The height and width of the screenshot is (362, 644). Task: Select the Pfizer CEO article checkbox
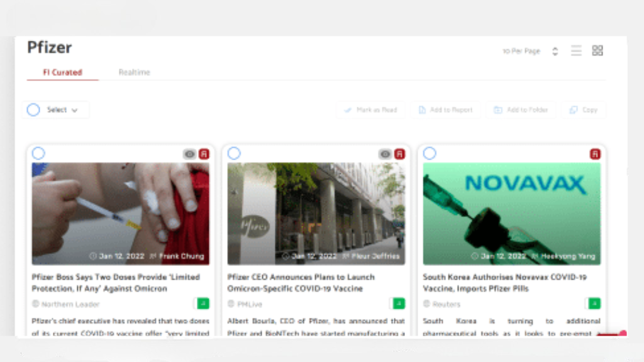[233, 153]
